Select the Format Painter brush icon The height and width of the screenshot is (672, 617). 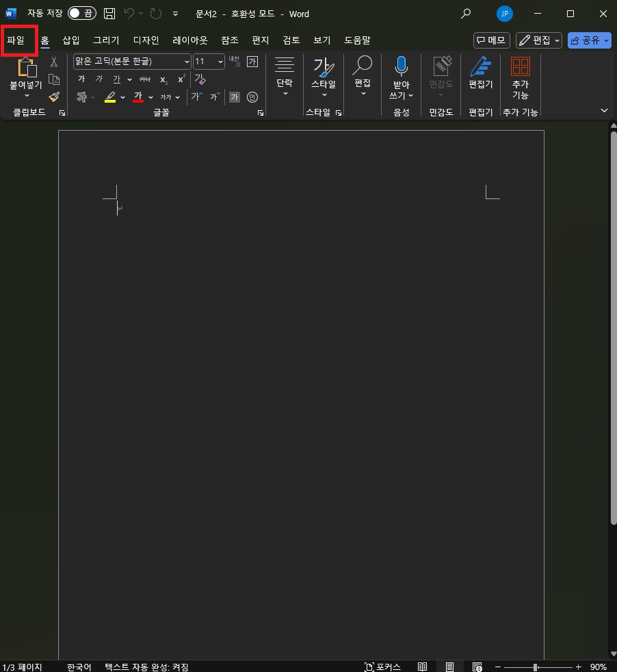pyautogui.click(x=54, y=97)
